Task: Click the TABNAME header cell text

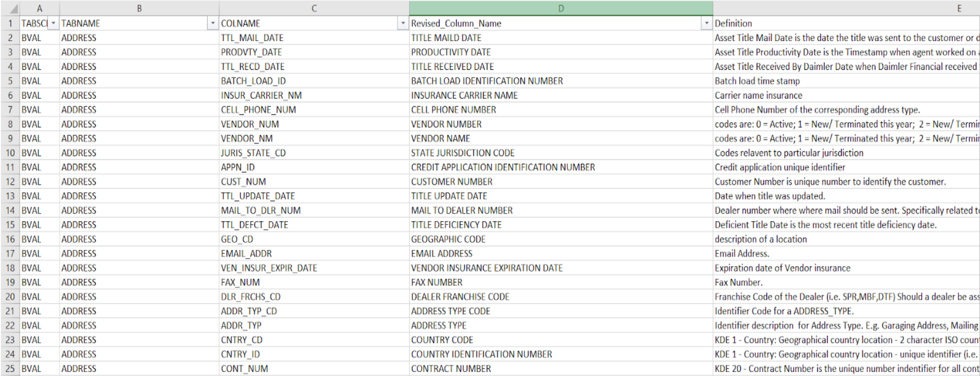Action: tap(81, 23)
